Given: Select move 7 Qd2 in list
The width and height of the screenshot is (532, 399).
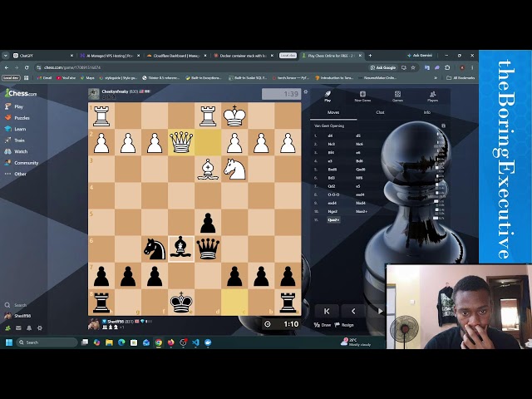Looking at the screenshot, I should [x=331, y=186].
